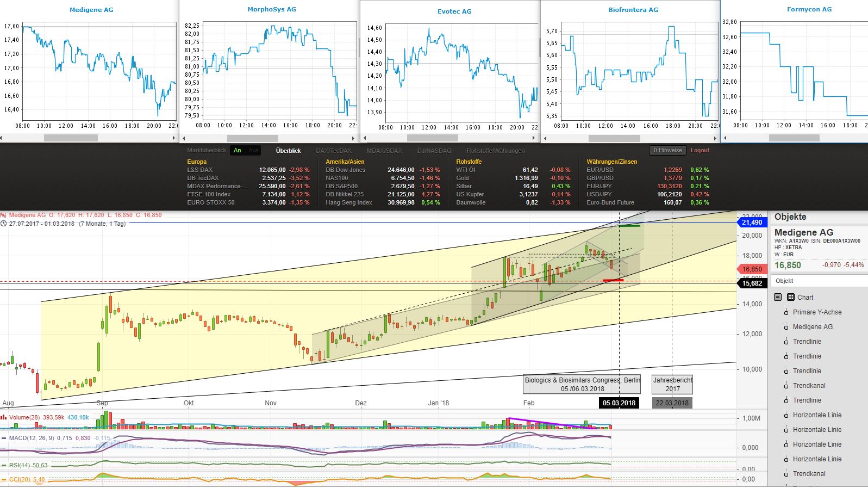The width and height of the screenshot is (868, 488).
Task: Click the Währungen/Zinsen section heading
Action: coord(611,162)
